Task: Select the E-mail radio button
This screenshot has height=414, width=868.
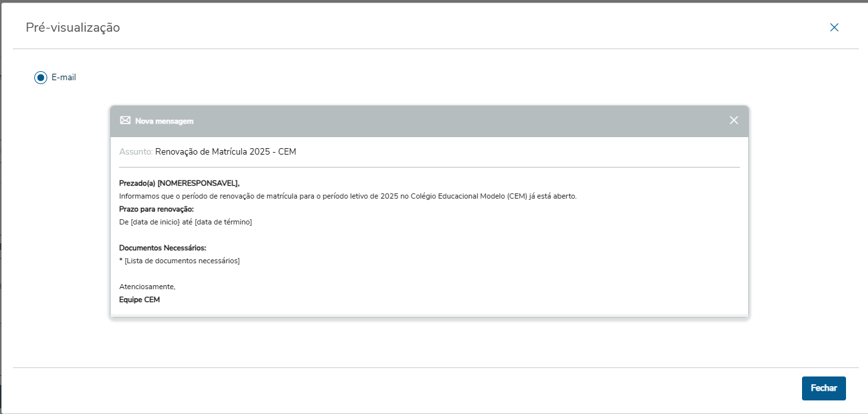Action: coord(41,78)
